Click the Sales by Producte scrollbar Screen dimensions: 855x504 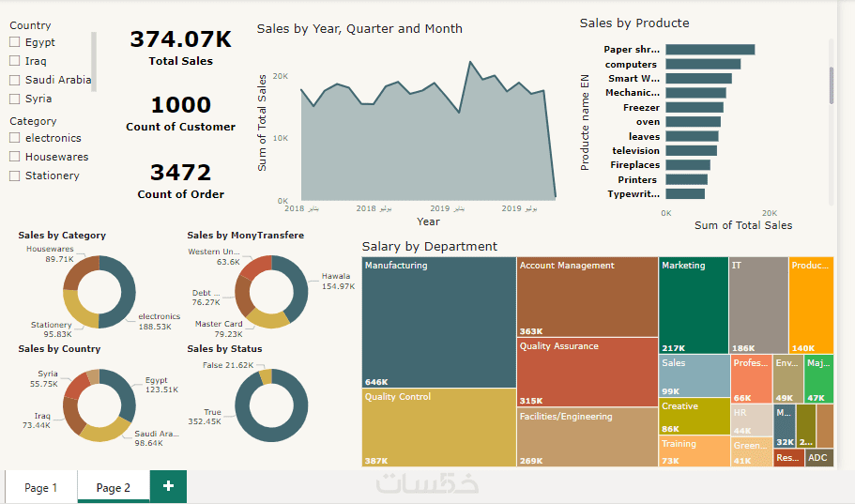pos(832,84)
